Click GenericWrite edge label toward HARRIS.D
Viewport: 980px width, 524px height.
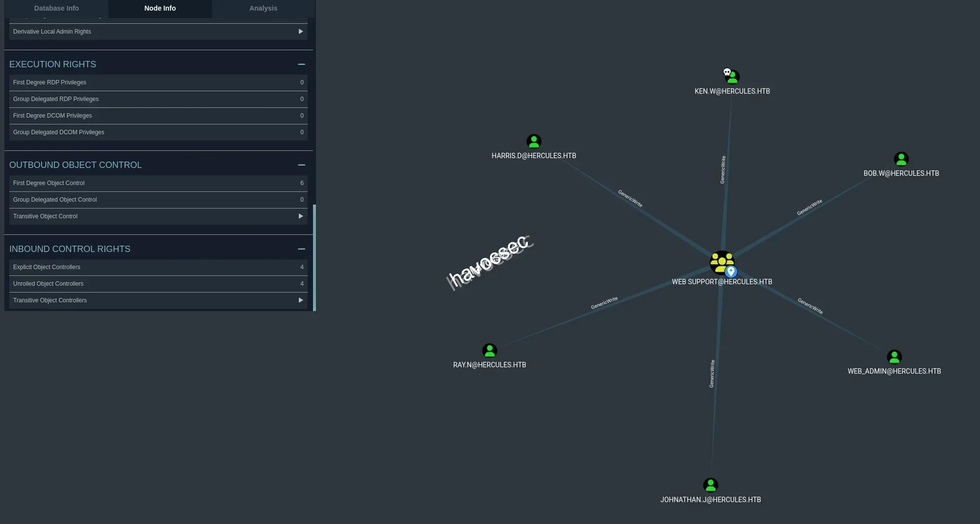coord(630,199)
